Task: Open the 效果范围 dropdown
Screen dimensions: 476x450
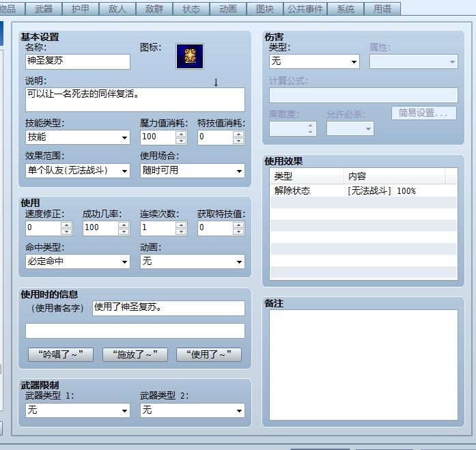Action: tap(78, 171)
